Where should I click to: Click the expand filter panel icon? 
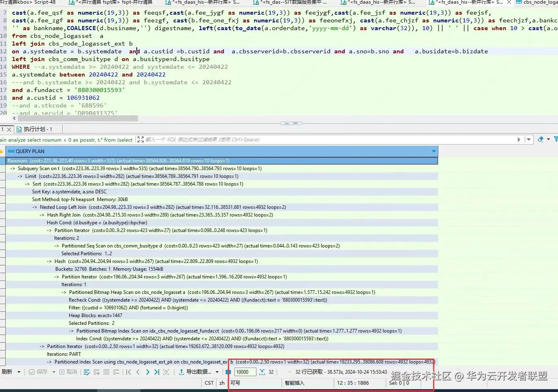pos(140,140)
